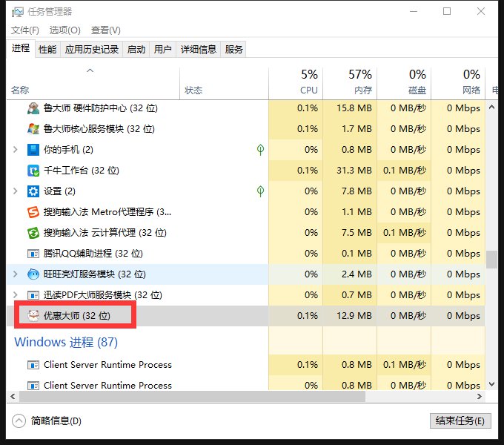The image size is (504, 445).
Task: Click the suspended leaf icon for 你的手机
Action: click(x=260, y=150)
